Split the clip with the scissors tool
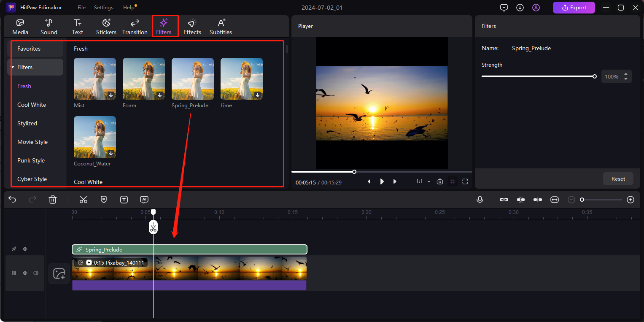The width and height of the screenshot is (644, 322). coord(83,199)
